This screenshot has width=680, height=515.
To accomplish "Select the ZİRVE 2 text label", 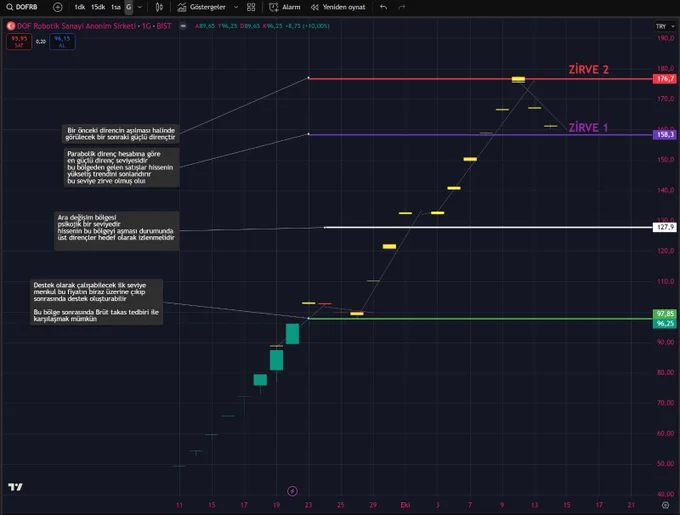I will click(588, 69).
